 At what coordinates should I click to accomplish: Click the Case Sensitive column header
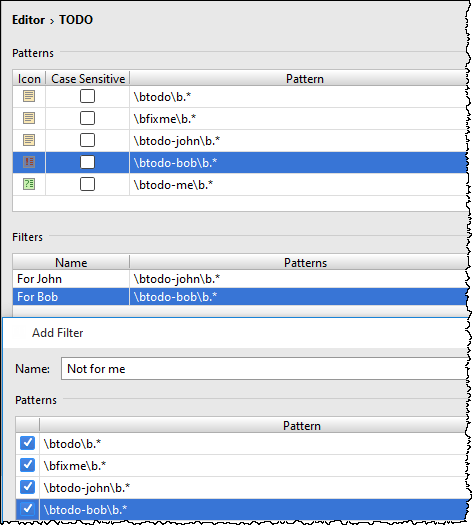click(x=88, y=79)
